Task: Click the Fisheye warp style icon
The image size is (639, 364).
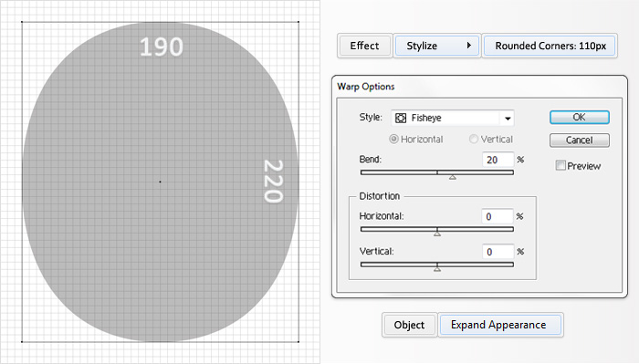Action: (x=401, y=118)
